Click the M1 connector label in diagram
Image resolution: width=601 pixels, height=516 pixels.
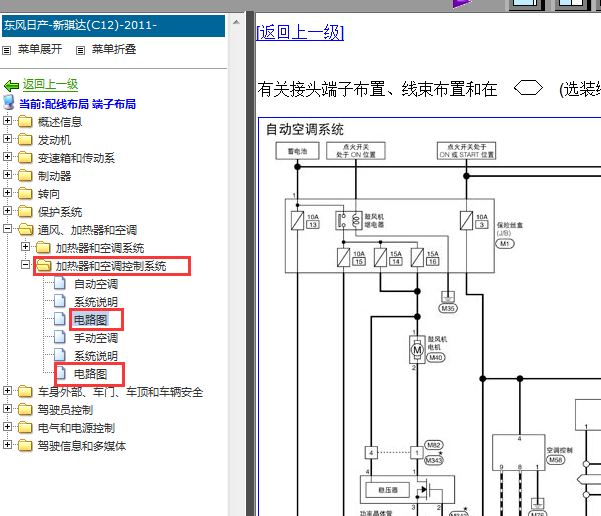point(505,244)
